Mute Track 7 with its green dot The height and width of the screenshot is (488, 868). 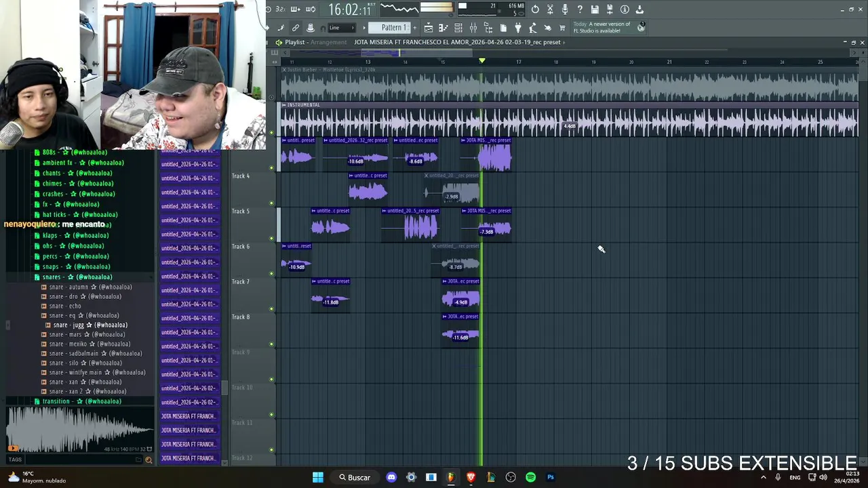[272, 308]
